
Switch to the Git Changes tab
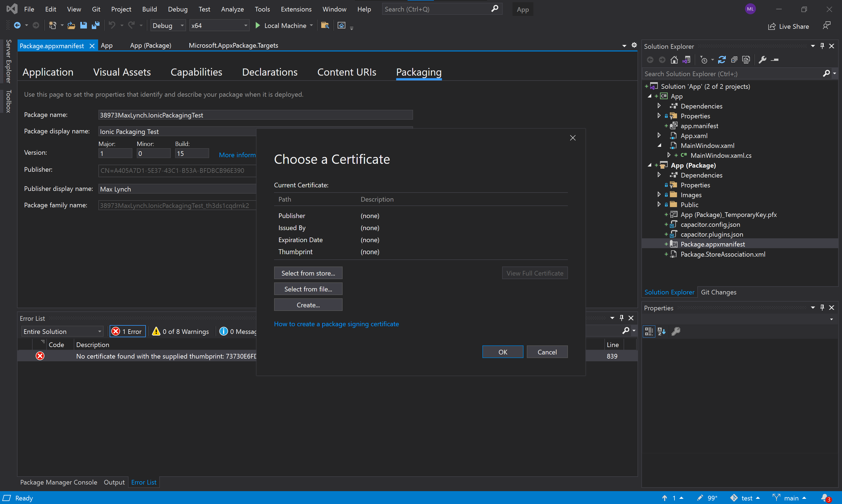tap(718, 292)
